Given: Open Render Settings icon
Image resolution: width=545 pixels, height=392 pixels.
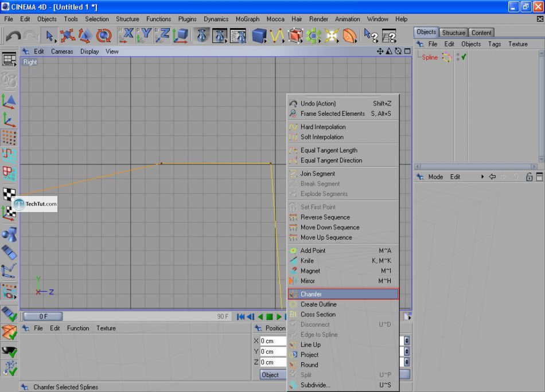Looking at the screenshot, I should click(x=238, y=36).
